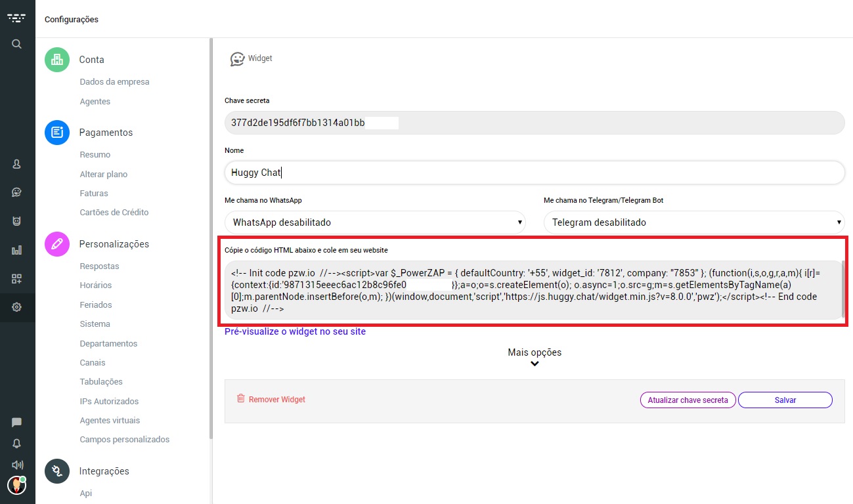Open Horários settings
Image resolution: width=853 pixels, height=504 pixels.
(x=95, y=285)
